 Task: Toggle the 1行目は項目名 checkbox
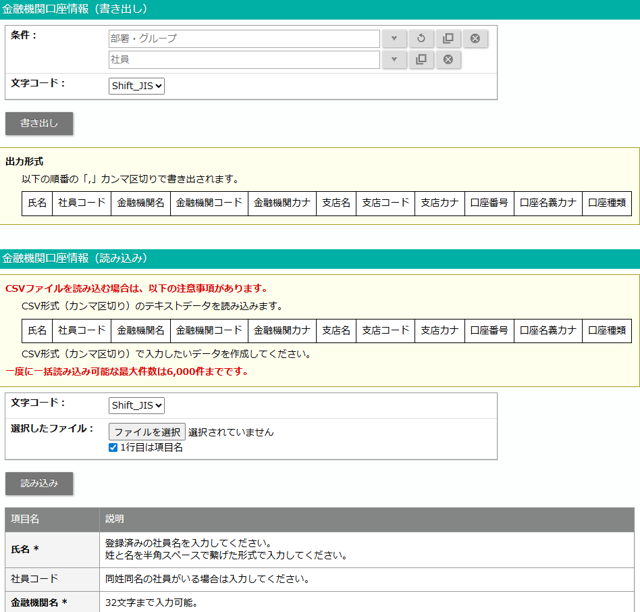[x=113, y=447]
